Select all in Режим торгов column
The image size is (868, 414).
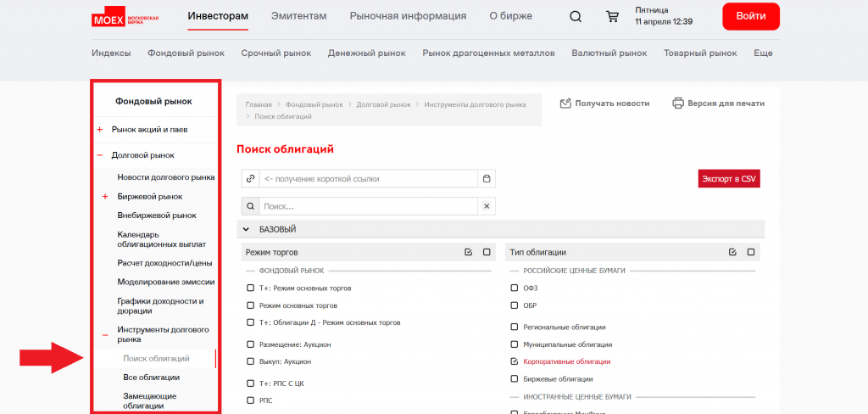click(469, 252)
